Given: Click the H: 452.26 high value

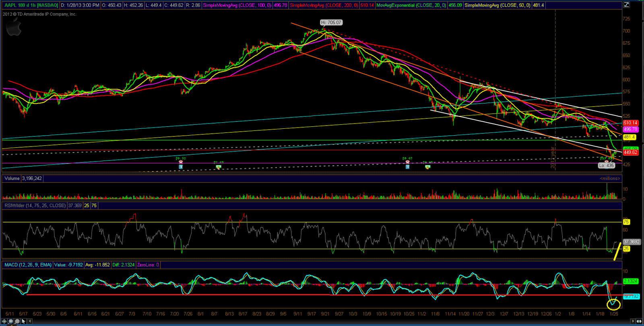Looking at the screenshot, I should (x=134, y=5).
